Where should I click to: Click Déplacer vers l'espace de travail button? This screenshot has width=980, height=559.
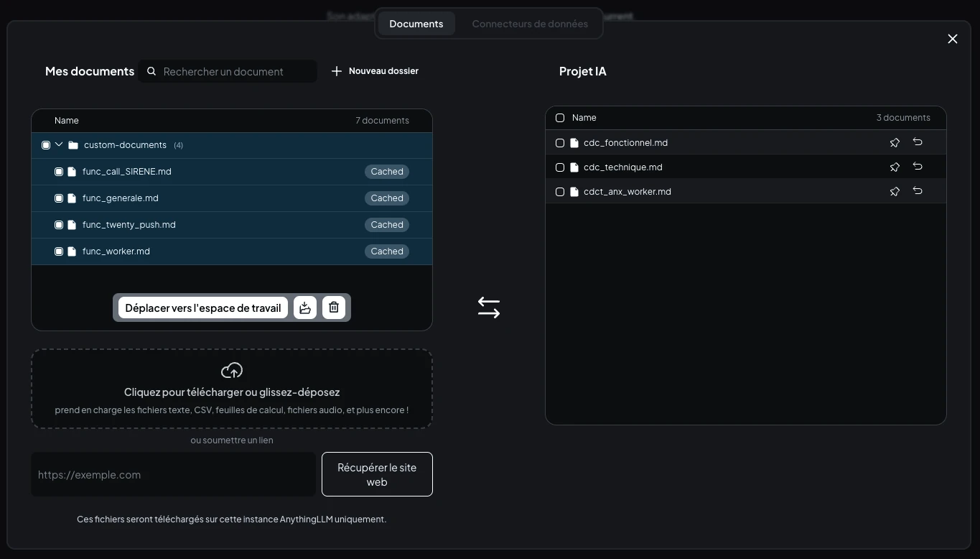pyautogui.click(x=203, y=308)
